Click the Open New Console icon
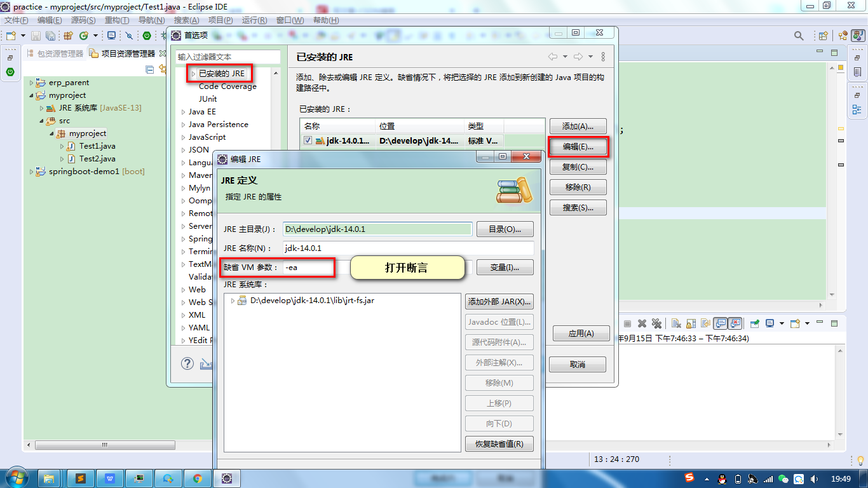This screenshot has width=868, height=488. tap(795, 323)
